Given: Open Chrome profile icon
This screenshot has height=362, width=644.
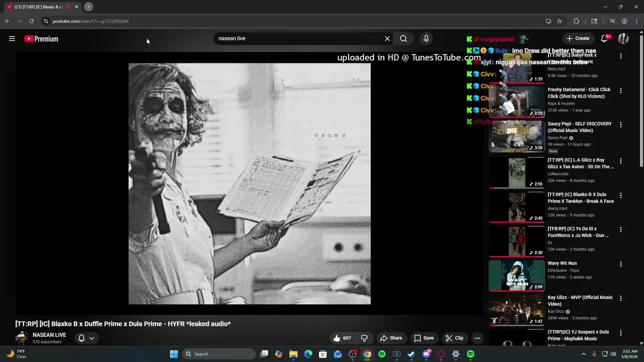Looking at the screenshot, I should click(x=624, y=21).
